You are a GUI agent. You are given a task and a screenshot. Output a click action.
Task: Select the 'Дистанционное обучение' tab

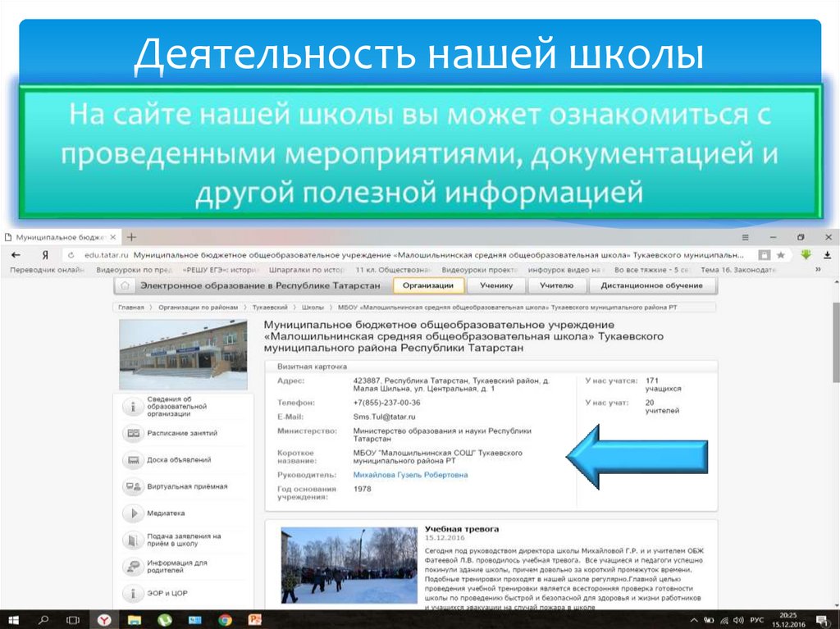tap(651, 285)
